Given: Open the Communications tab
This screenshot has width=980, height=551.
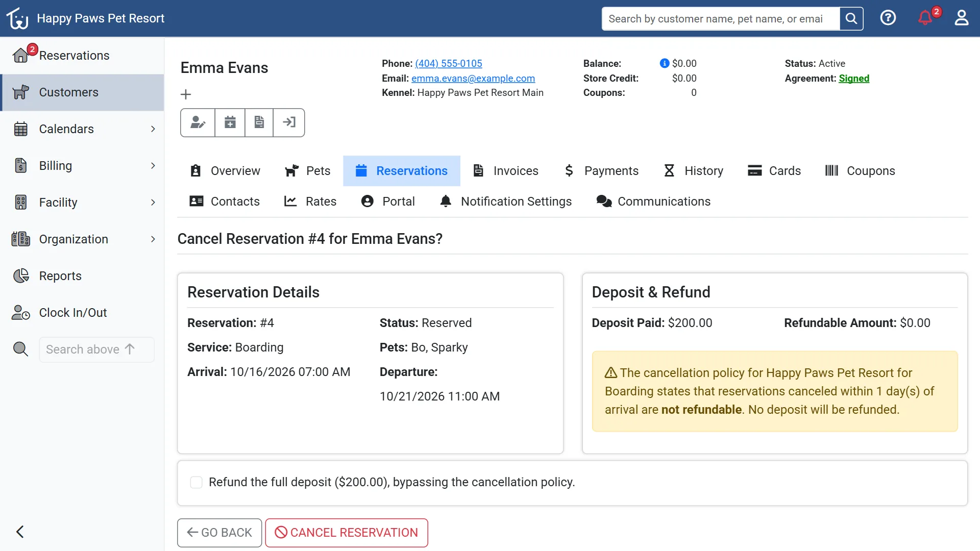Looking at the screenshot, I should tap(653, 202).
